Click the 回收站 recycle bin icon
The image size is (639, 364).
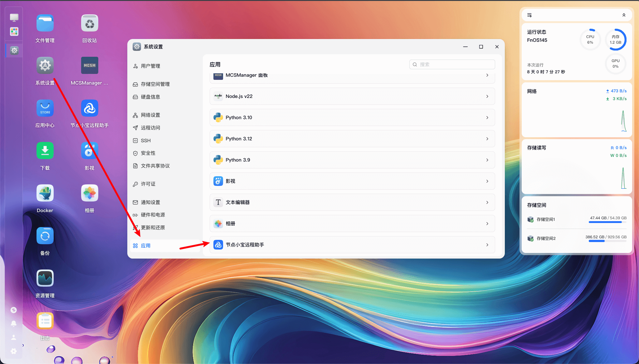90,23
